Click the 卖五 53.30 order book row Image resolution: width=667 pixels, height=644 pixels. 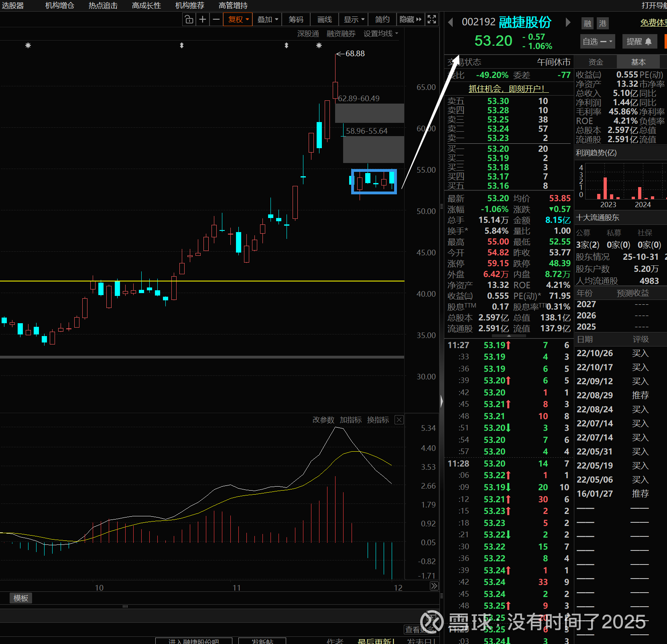coord(508,101)
